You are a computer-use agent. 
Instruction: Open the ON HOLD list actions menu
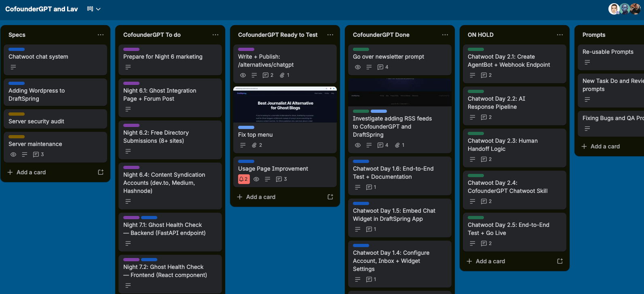[x=560, y=35]
